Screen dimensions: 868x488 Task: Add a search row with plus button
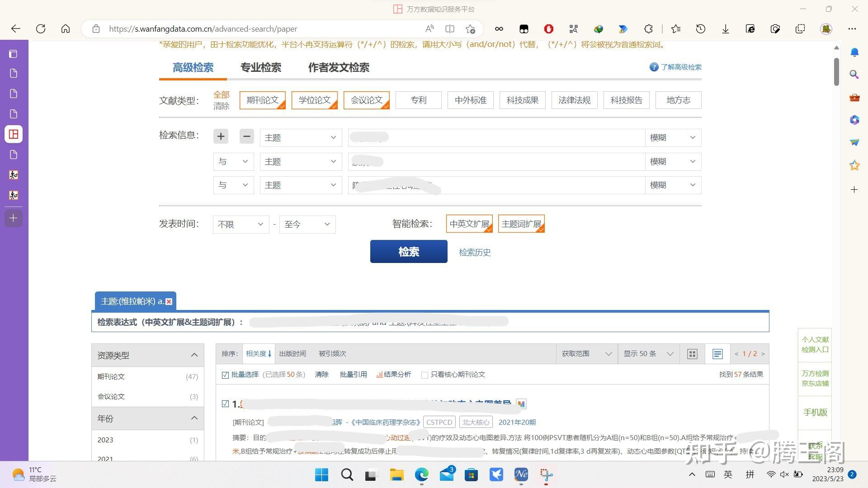(221, 136)
